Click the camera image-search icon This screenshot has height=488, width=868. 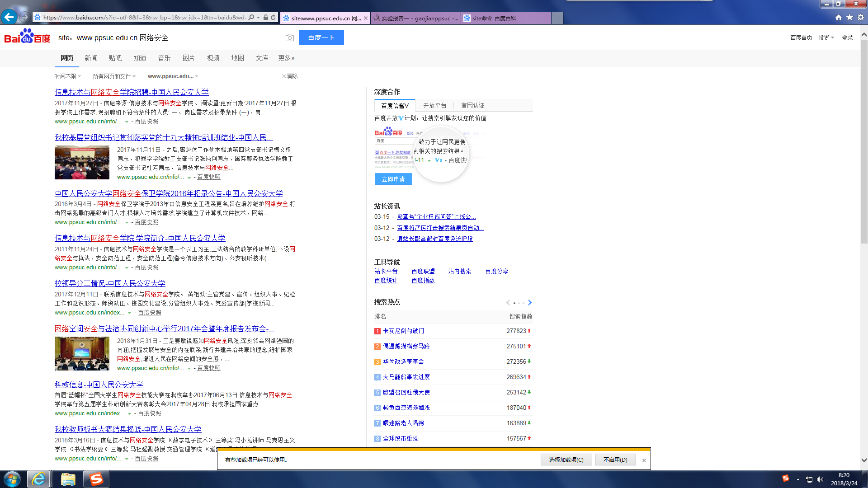click(290, 38)
